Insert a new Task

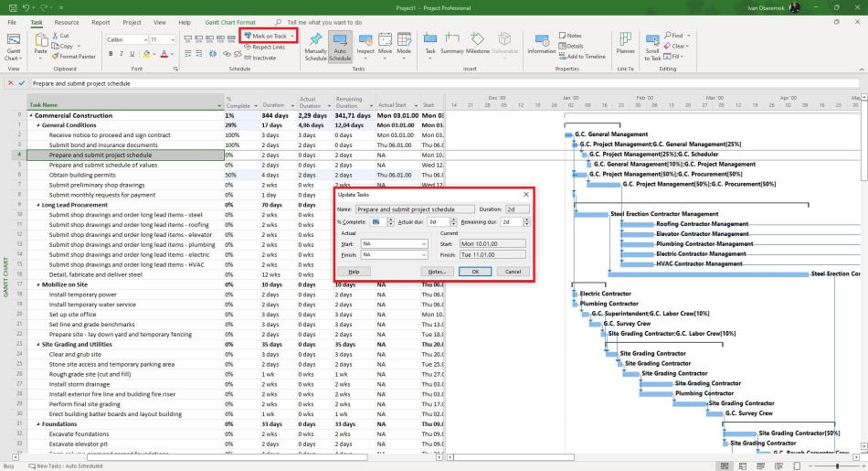pos(430,44)
